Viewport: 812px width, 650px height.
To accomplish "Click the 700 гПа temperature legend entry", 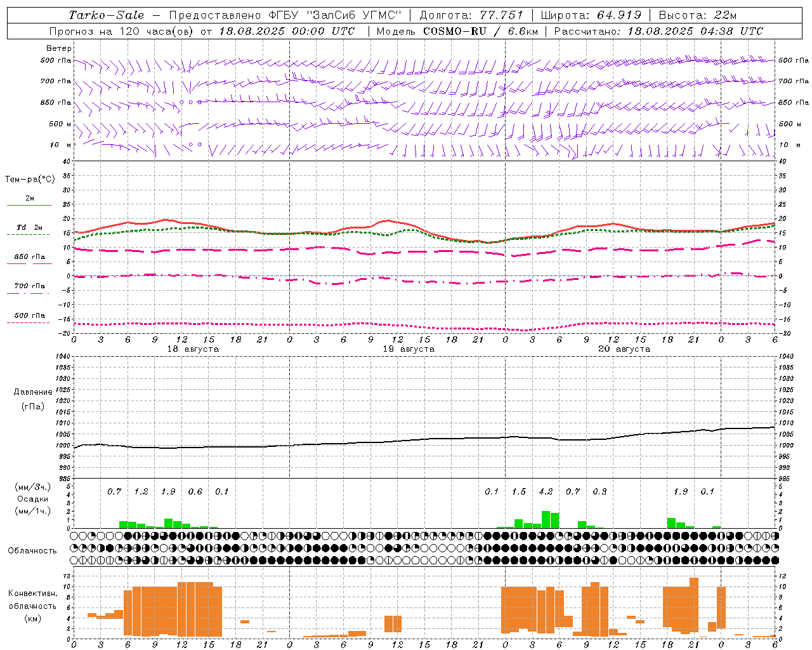I will coord(30,286).
